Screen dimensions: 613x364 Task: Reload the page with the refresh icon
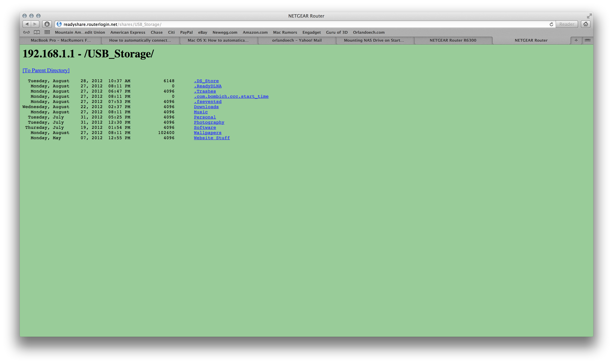(x=551, y=24)
